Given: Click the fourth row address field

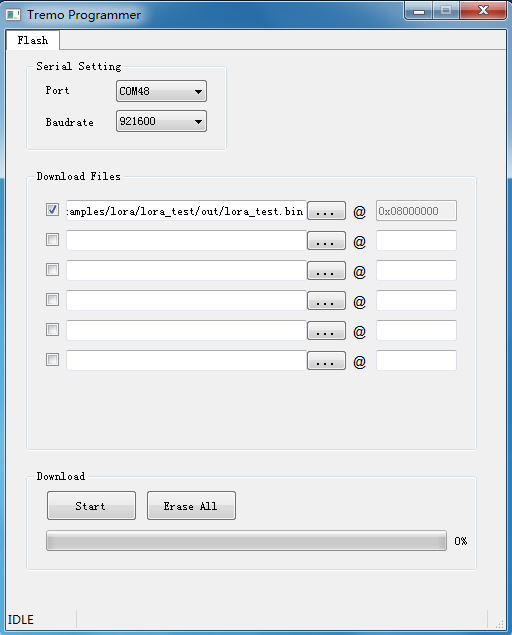Looking at the screenshot, I should click(416, 300).
